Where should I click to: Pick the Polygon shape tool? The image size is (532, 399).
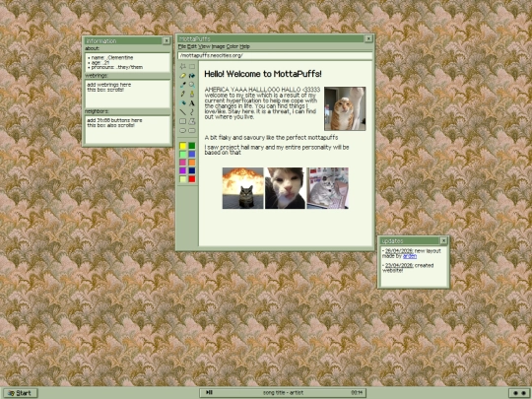tap(192, 121)
